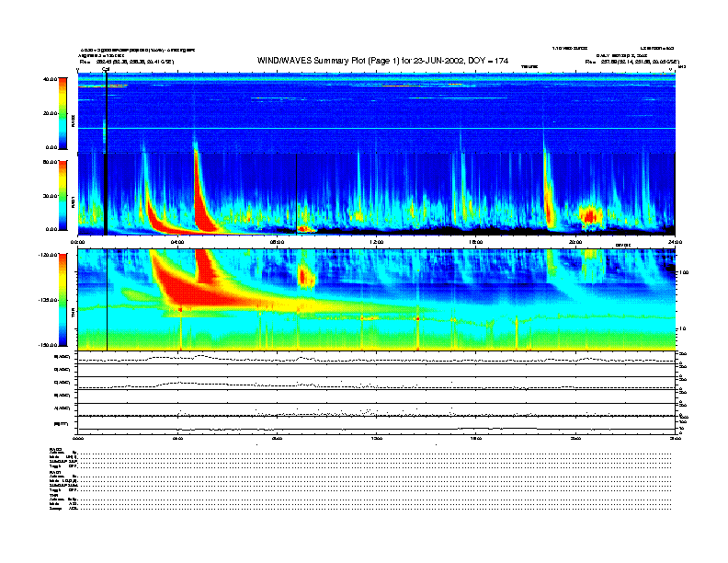Image resolution: width=728 pixels, height=563 pixels.
Task: Click the -150.00 label on TNR color scale
Action: tap(48, 345)
